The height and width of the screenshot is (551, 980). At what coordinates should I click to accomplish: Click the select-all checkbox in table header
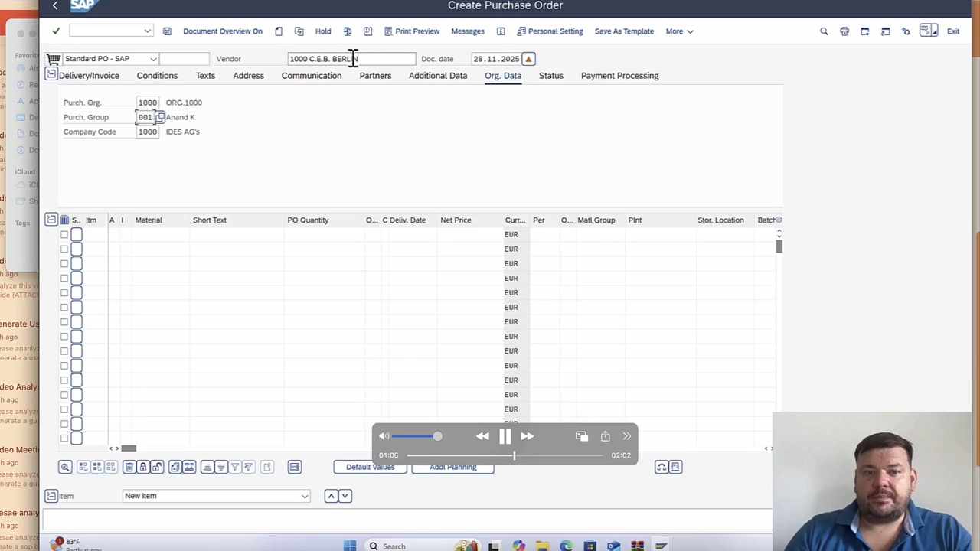pos(64,220)
